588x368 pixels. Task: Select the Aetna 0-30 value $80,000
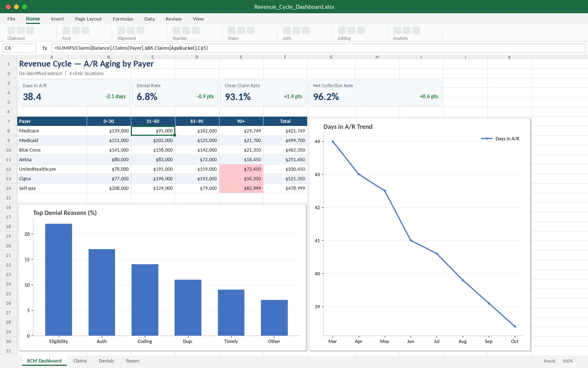109,159
